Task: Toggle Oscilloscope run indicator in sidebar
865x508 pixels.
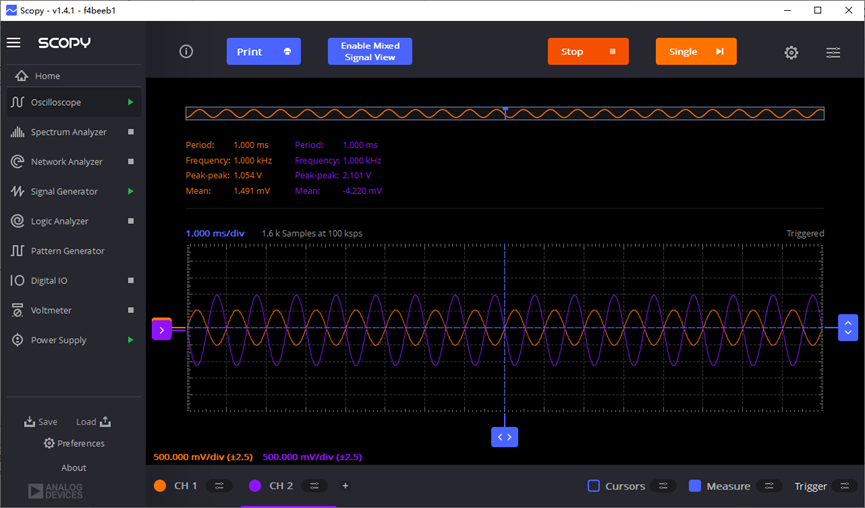Action: click(131, 102)
